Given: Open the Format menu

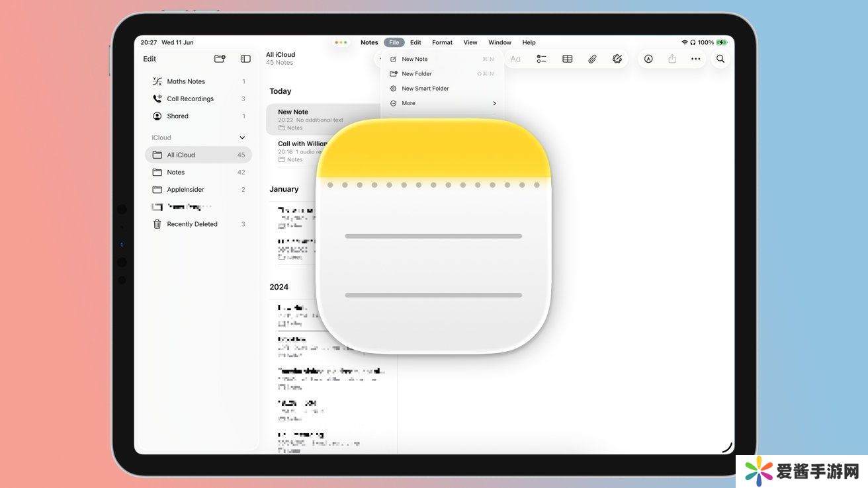Looking at the screenshot, I should pos(442,42).
